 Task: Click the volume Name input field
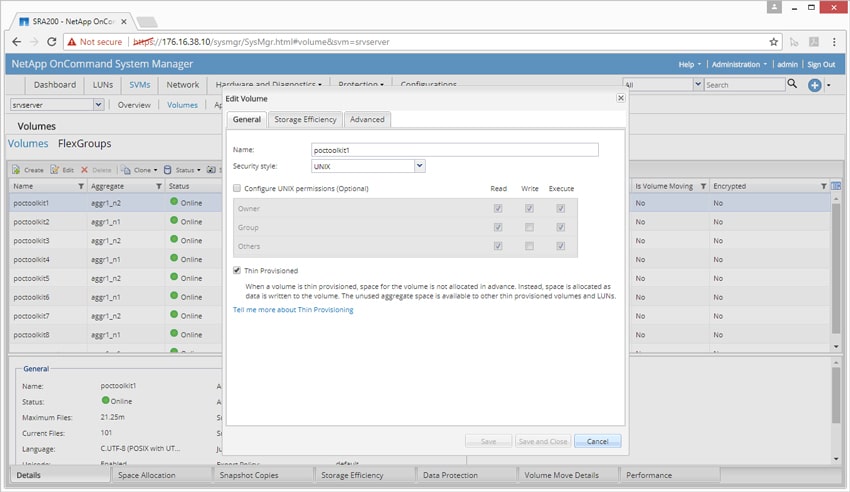coord(455,150)
